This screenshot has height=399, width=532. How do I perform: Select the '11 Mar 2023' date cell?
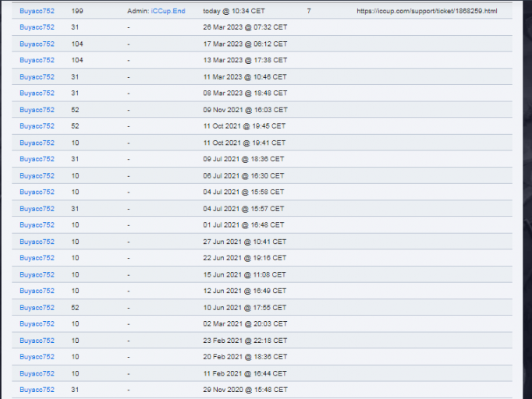tap(245, 77)
